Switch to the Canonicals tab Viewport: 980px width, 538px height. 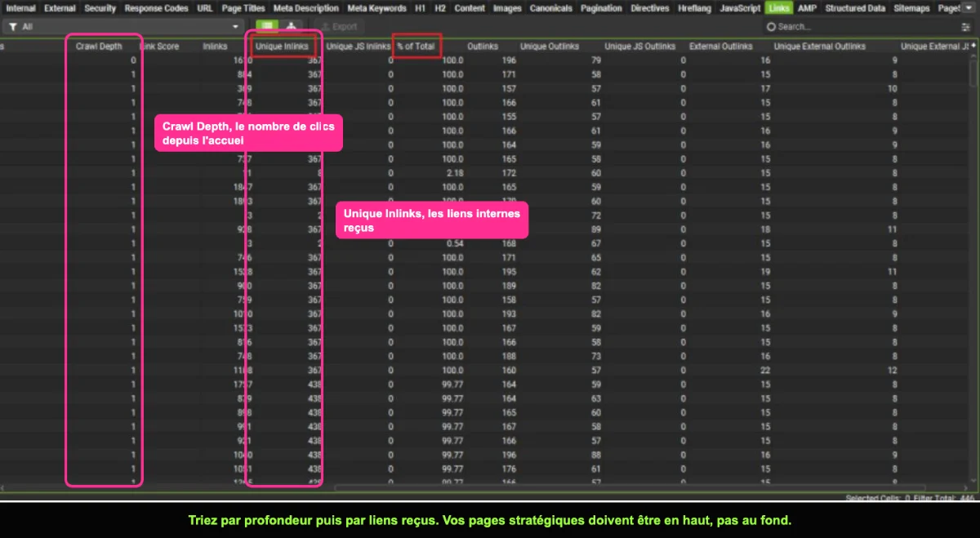551,8
